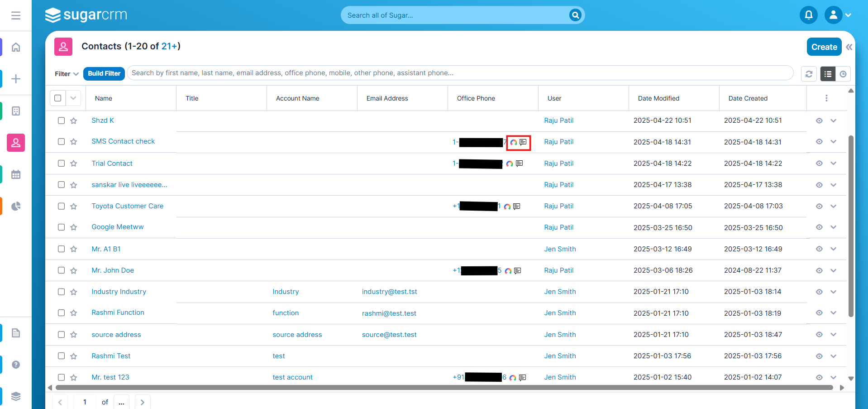Click the vertical scrollbar of the list

tap(851, 226)
